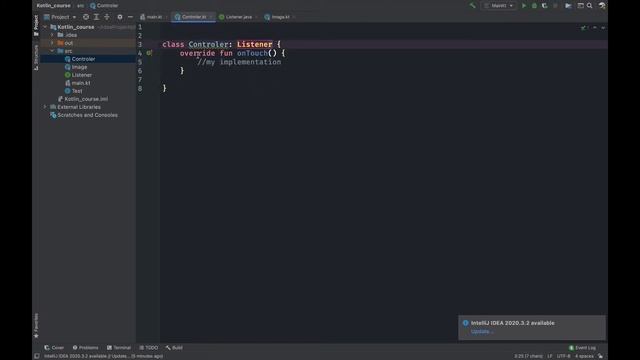640x360 pixels.
Task: Switch to the Image.kt editor tab
Action: (279, 17)
